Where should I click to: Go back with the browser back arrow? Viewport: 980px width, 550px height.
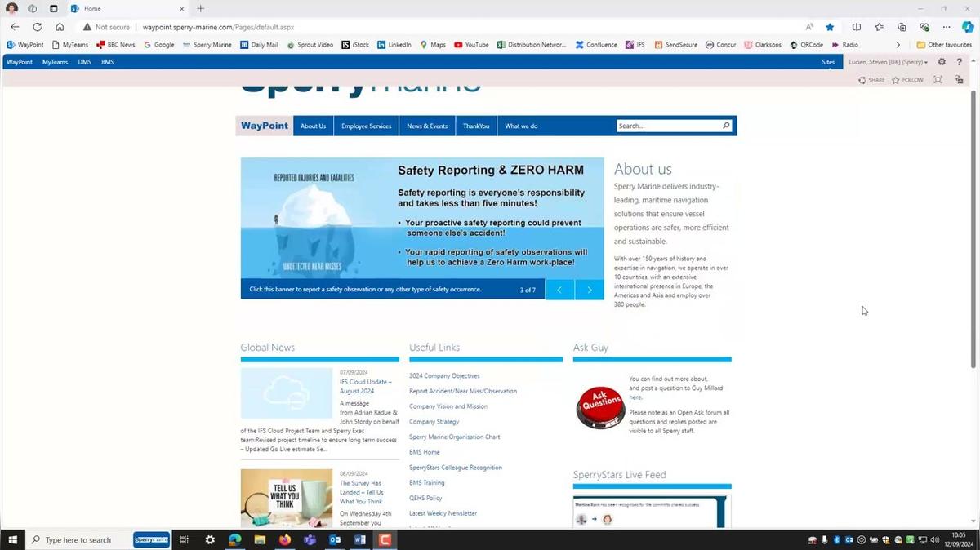[x=15, y=27]
